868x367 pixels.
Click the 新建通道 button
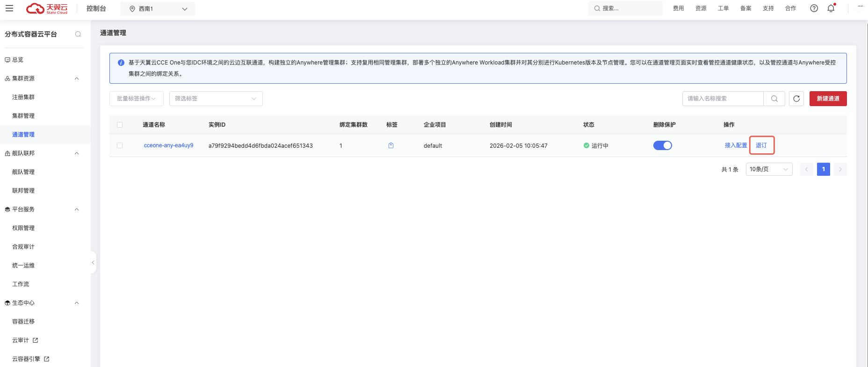828,99
